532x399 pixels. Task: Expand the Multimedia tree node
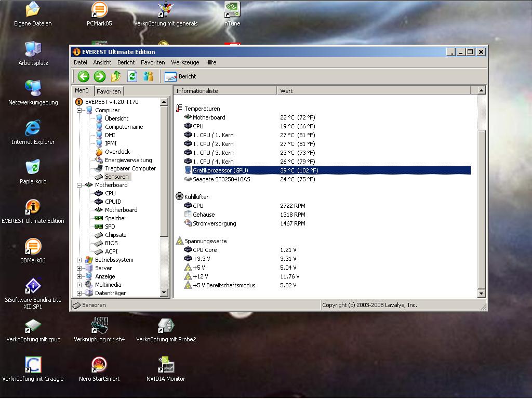coord(79,285)
